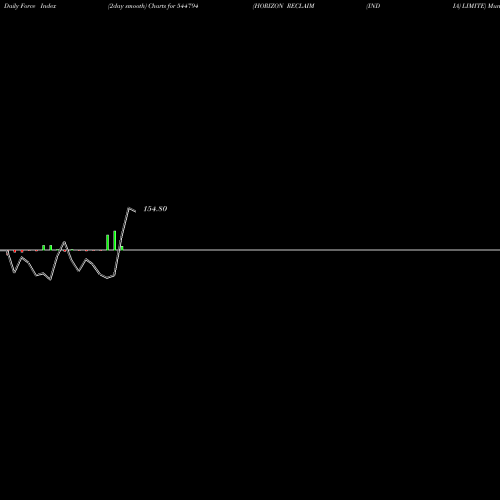Click the '(HORIZON RECLAIM' heading text
The image size is (500, 500).
283,6
